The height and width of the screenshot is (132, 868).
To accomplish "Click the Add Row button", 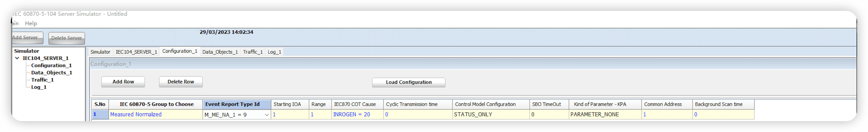I will point(123,82).
